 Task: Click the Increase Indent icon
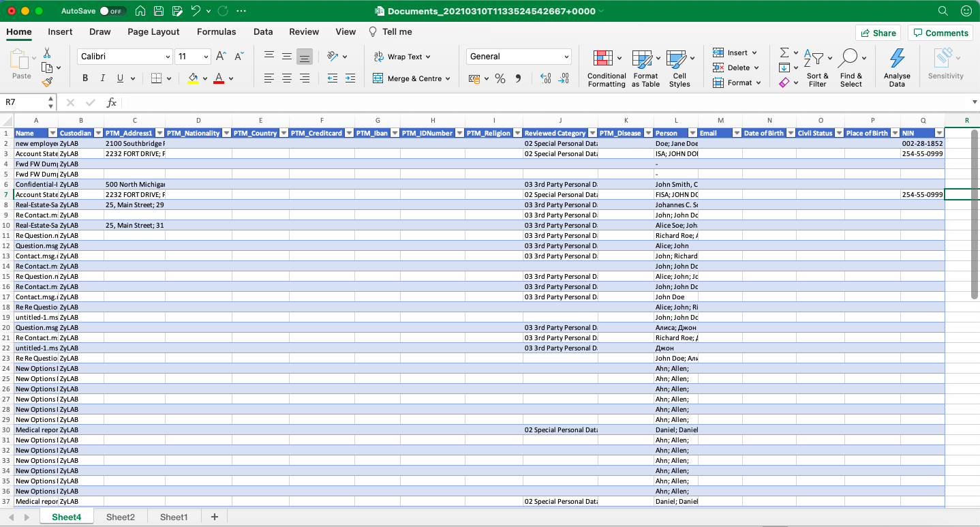point(350,78)
